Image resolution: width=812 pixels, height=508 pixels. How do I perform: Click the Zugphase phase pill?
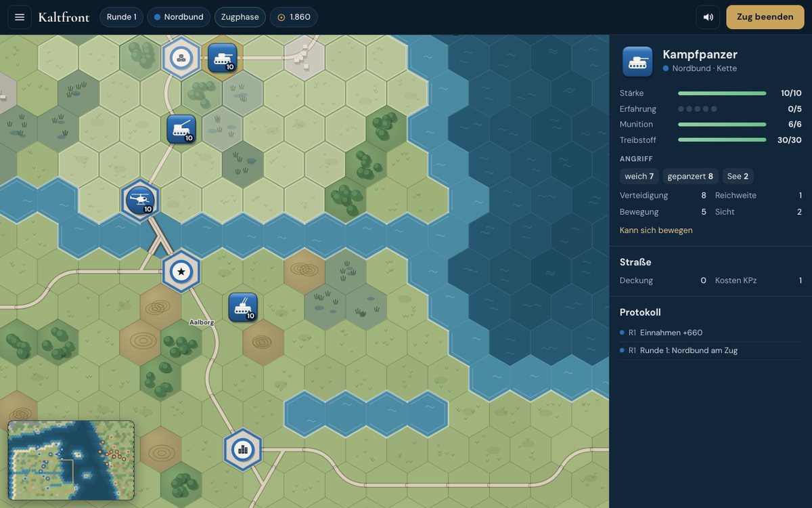240,17
